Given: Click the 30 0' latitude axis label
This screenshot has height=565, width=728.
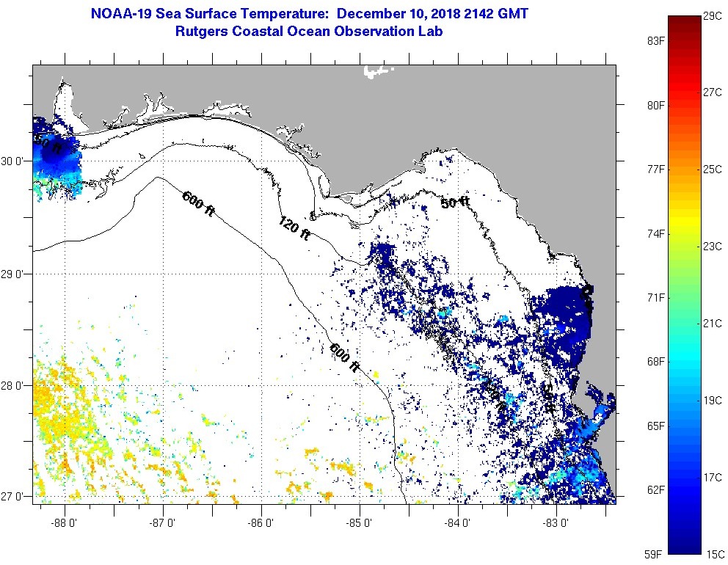Looking at the screenshot, I should coord(15,161).
